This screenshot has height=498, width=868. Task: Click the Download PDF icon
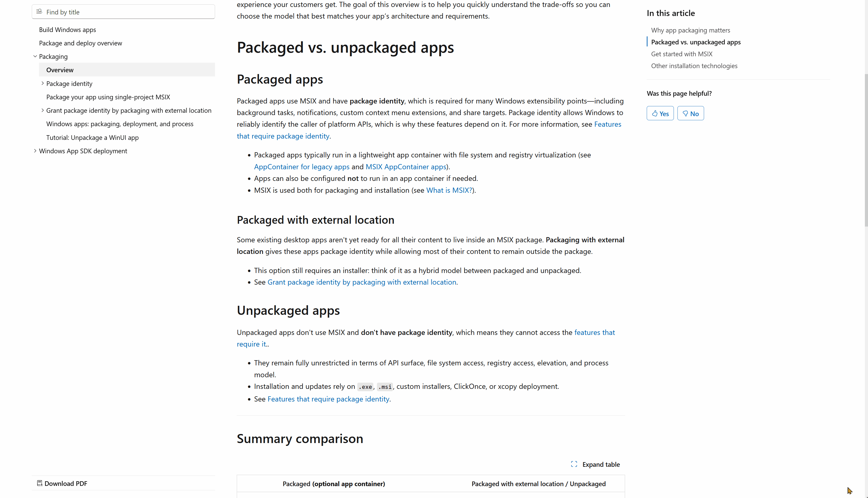pyautogui.click(x=40, y=483)
